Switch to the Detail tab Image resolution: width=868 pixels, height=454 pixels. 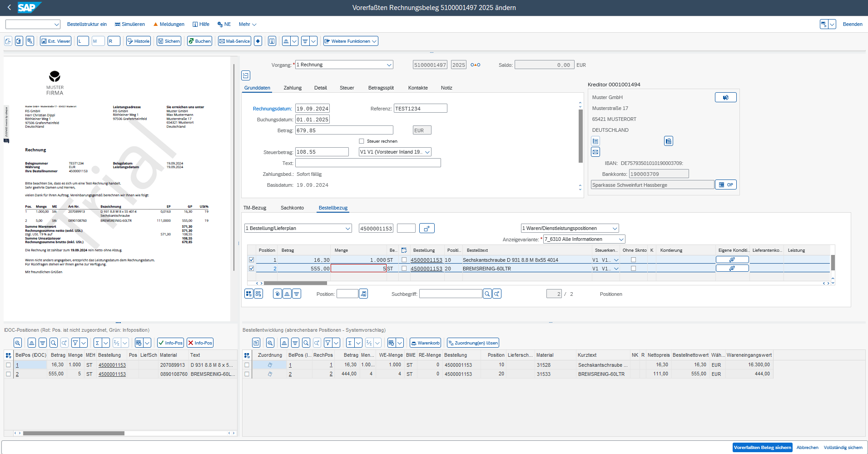320,88
